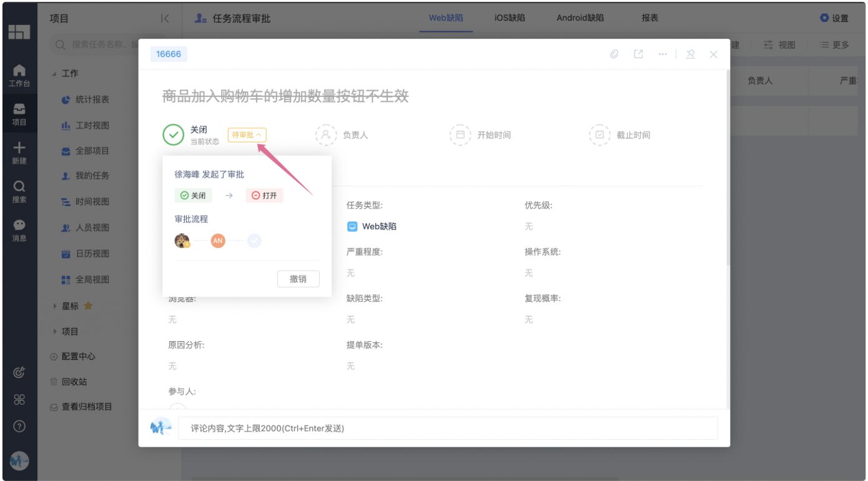
Task: Set the 开始时间 via the calendar icon
Action: click(x=460, y=135)
